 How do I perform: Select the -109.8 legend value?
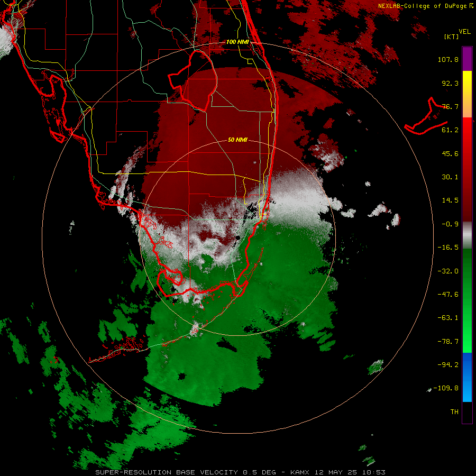[x=446, y=388]
